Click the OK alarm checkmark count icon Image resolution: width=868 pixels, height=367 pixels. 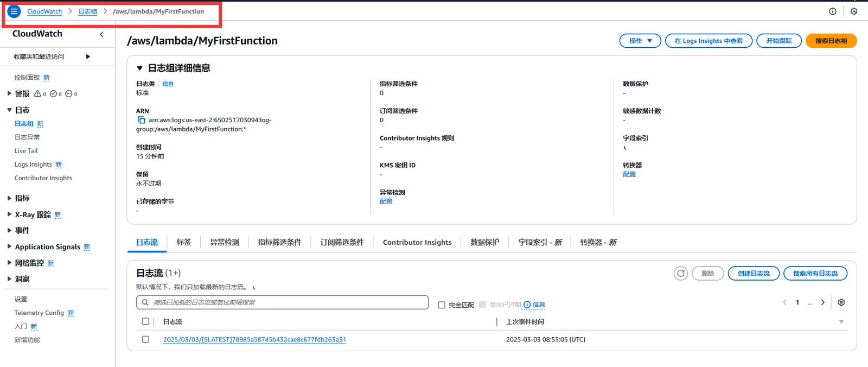tap(53, 94)
